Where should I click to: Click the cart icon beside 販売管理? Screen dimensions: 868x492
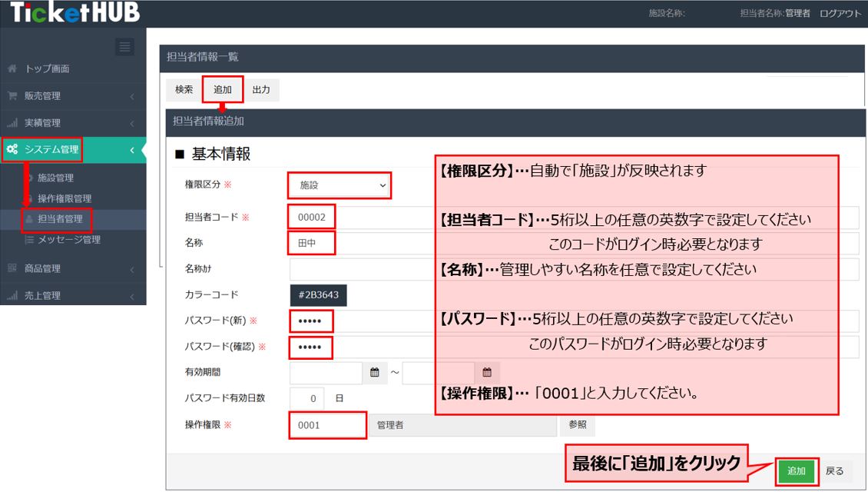point(12,96)
